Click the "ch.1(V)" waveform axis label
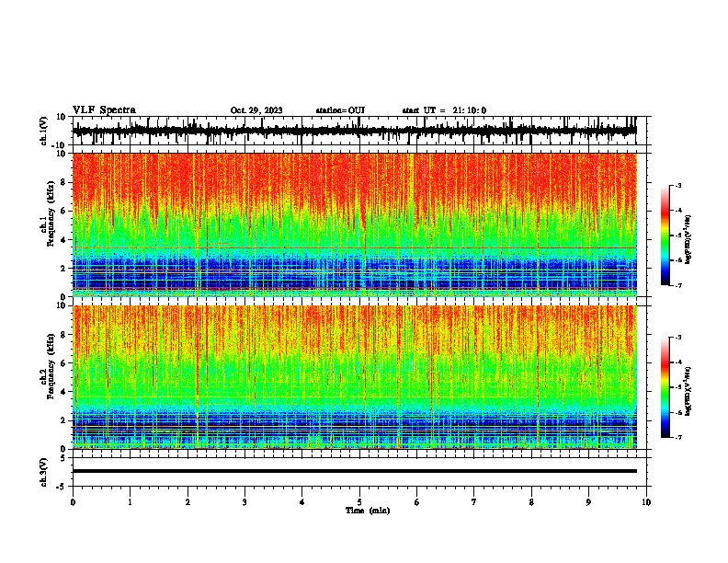 44,131
